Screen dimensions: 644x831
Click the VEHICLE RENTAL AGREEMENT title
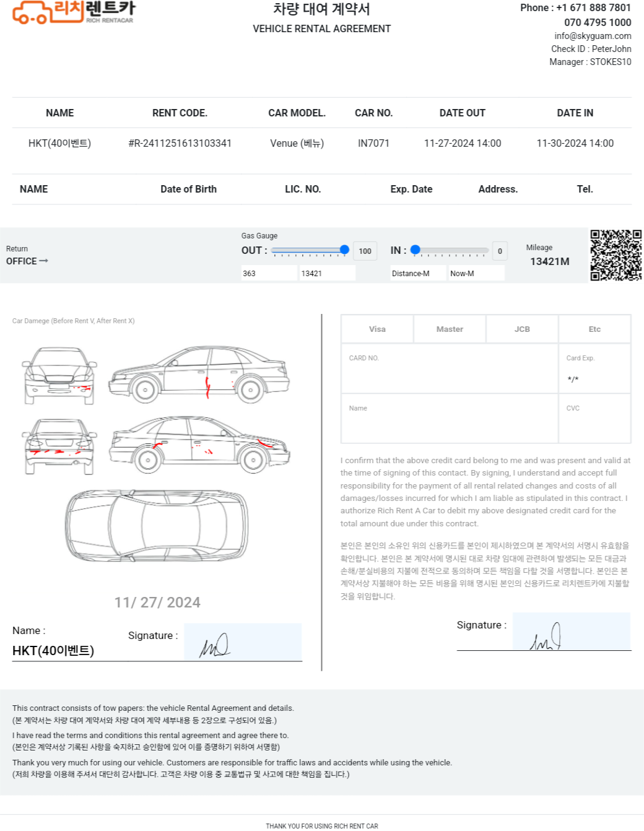[321, 28]
